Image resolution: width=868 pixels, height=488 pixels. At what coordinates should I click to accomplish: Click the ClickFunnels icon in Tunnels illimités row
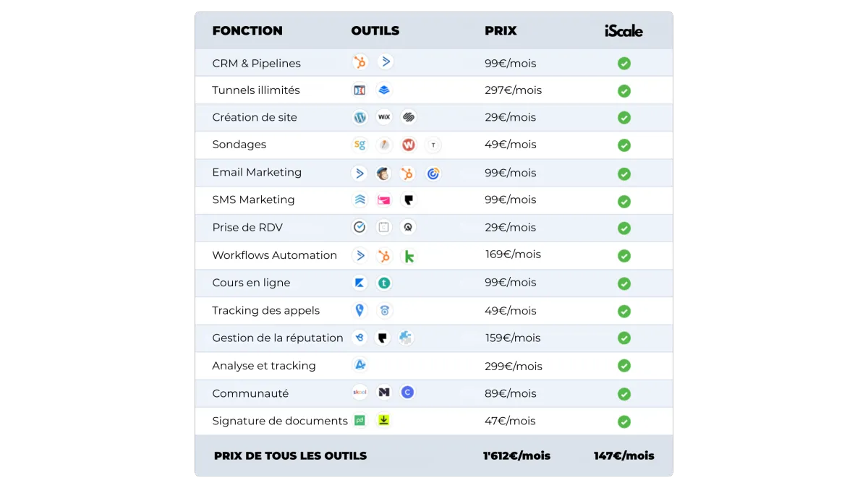pyautogui.click(x=359, y=90)
